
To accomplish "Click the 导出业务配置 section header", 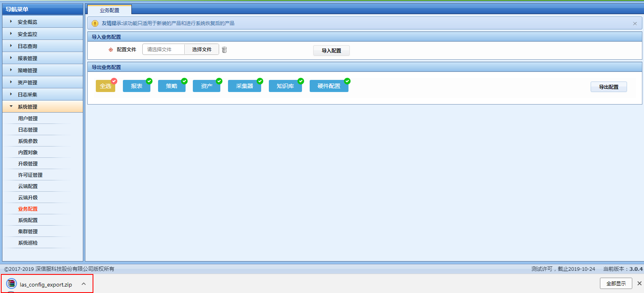I will [x=365, y=67].
